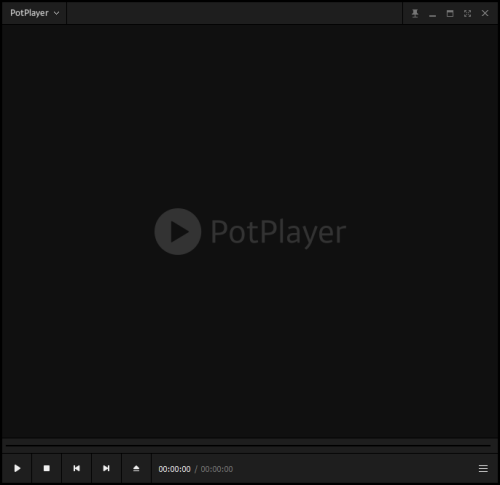Click the seek bar track
Screen dimensions: 500x485
click(x=248, y=445)
